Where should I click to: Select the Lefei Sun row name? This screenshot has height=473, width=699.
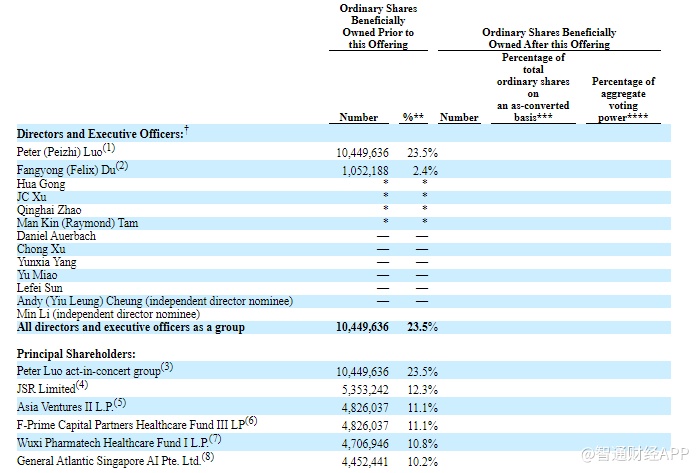click(40, 288)
